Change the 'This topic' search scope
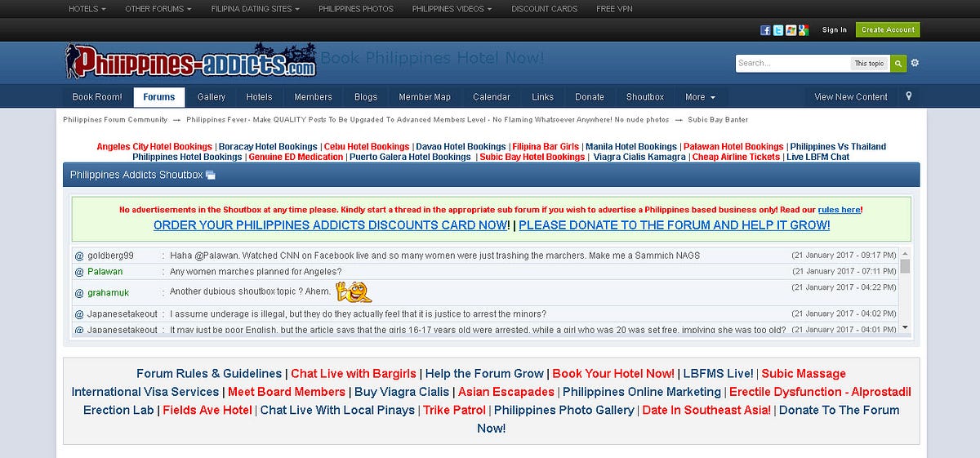Viewport: 980px width, 458px height. tap(869, 63)
